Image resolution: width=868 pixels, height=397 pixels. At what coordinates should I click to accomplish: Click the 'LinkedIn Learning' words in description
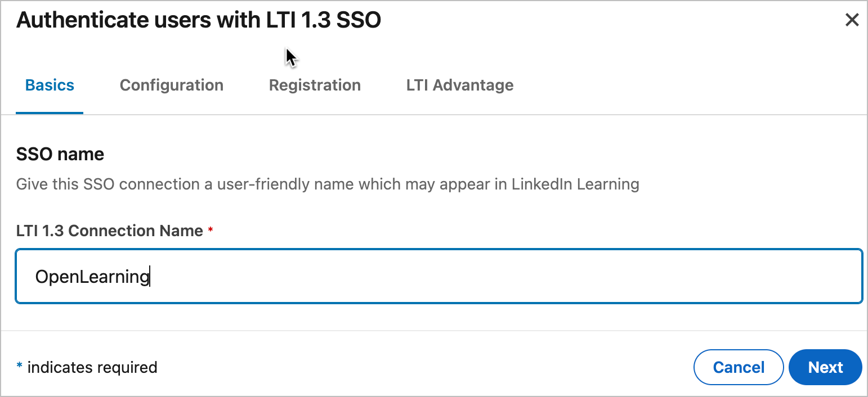point(575,184)
